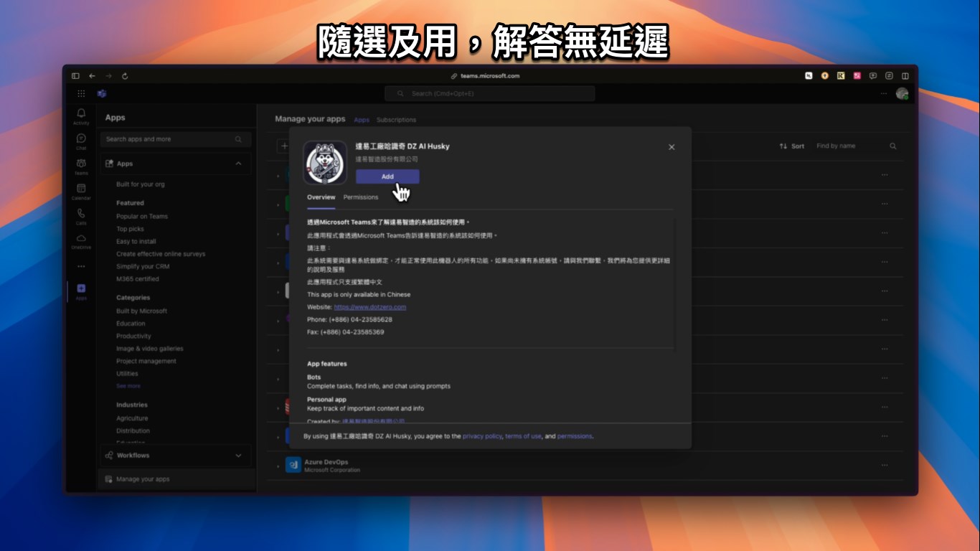The width and height of the screenshot is (980, 551).
Task: Expand the Workflows section
Action: [239, 456]
